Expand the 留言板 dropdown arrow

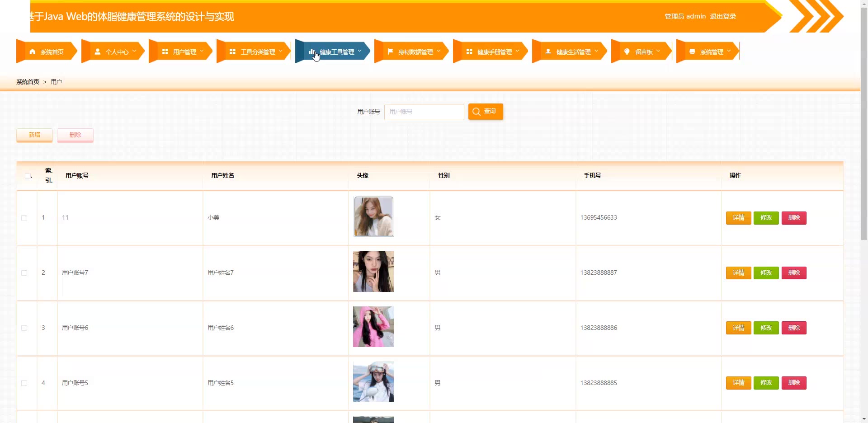click(x=658, y=51)
